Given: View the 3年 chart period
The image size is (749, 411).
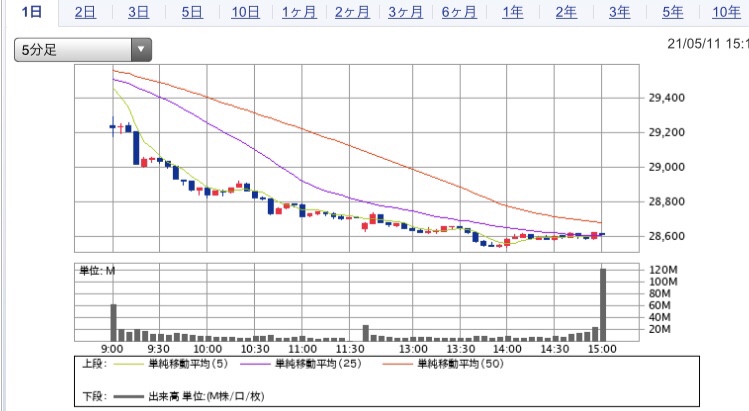Looking at the screenshot, I should coord(620,12).
